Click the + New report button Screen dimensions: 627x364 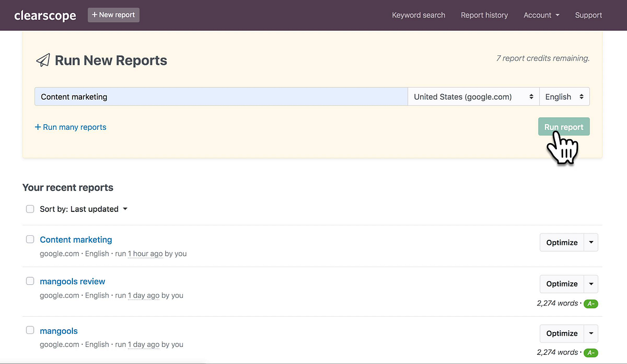pos(113,15)
